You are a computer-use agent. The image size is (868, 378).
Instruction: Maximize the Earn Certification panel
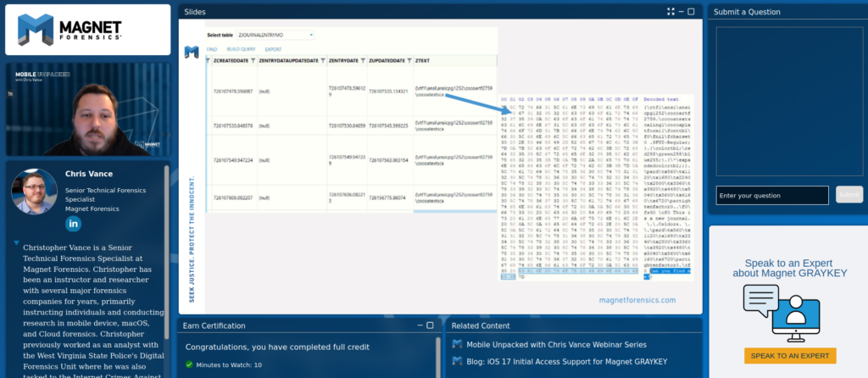pyautogui.click(x=430, y=325)
